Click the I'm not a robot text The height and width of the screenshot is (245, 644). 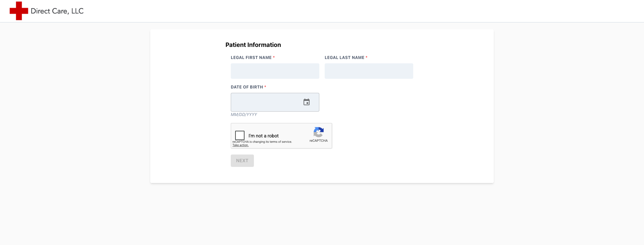coord(264,136)
